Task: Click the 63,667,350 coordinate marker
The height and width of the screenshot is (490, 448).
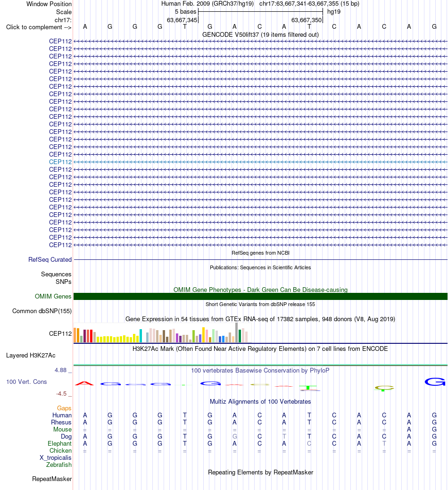Action: coord(307,20)
